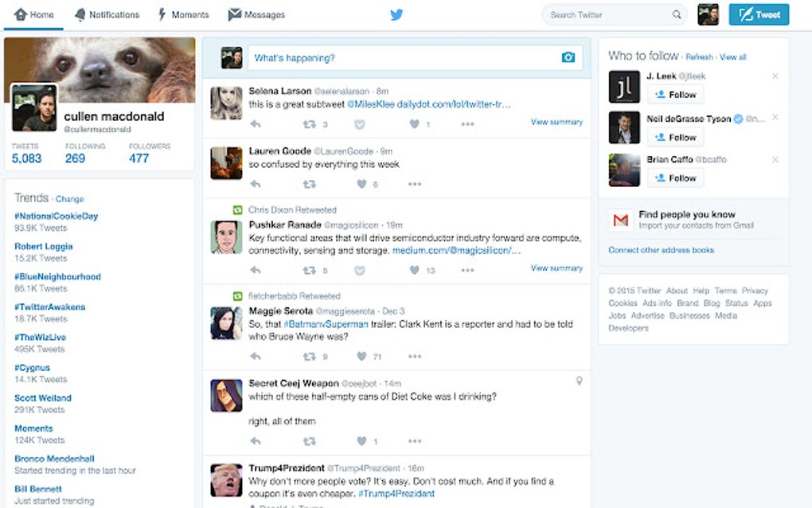Click View all in Who to follow
812x508 pixels.
(x=732, y=57)
